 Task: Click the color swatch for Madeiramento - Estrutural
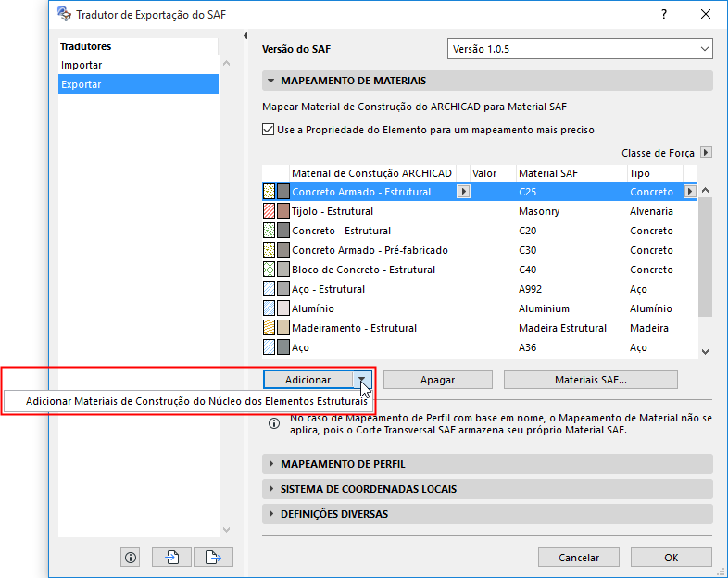coord(283,328)
